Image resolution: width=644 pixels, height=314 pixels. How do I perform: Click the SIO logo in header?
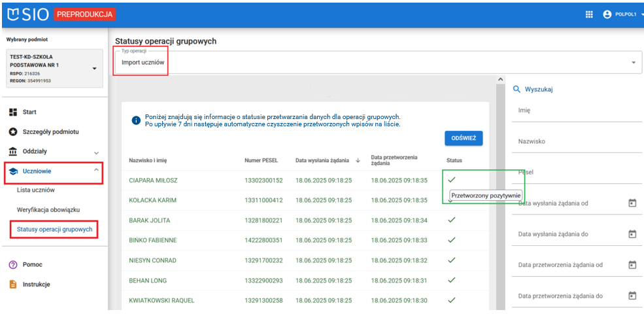(x=29, y=14)
